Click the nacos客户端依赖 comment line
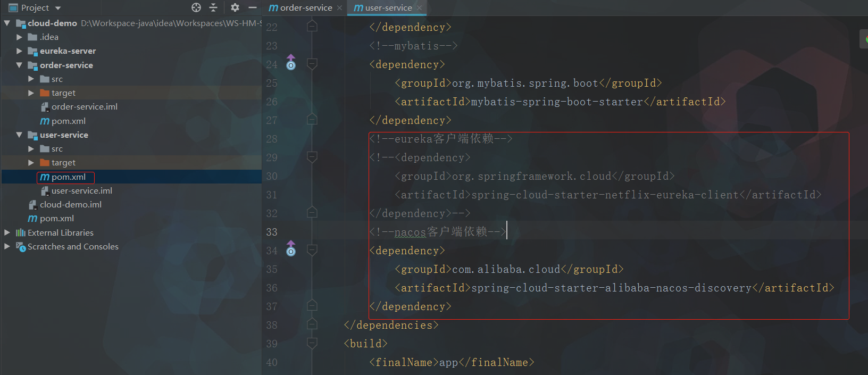868x375 pixels. (x=438, y=232)
